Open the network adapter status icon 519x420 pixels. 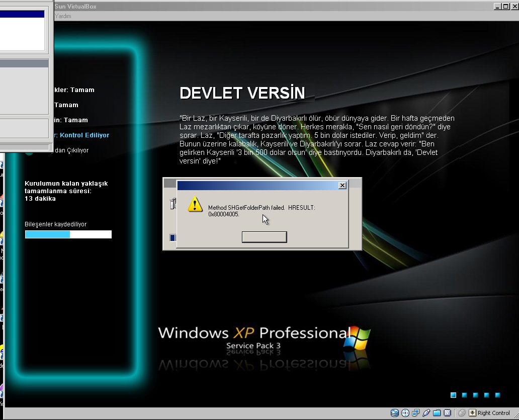click(x=416, y=413)
